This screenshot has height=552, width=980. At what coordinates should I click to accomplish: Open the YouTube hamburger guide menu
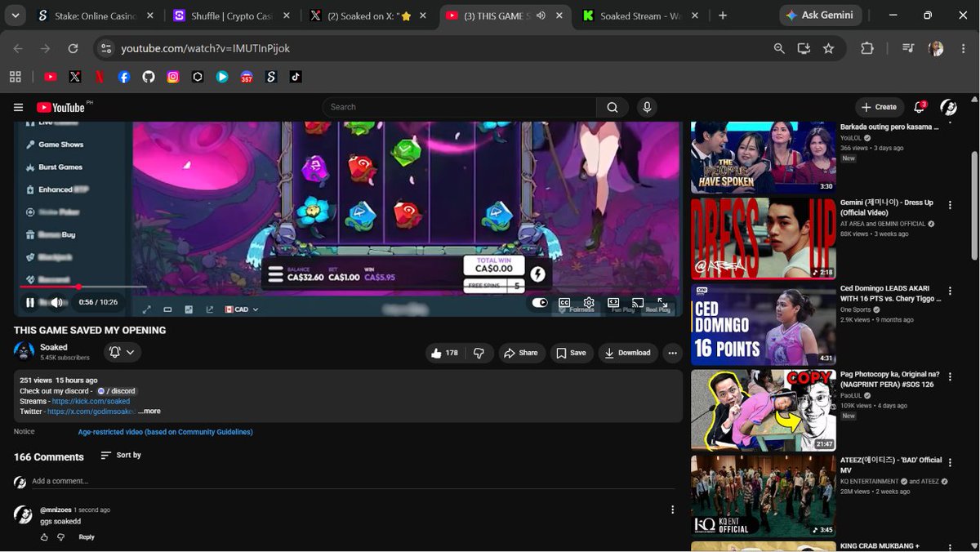18,107
